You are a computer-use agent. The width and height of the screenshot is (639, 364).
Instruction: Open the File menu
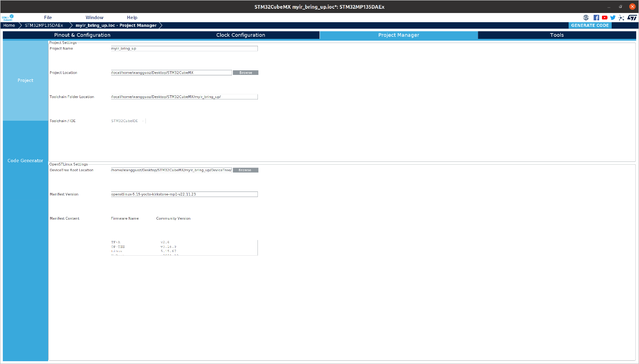(48, 18)
